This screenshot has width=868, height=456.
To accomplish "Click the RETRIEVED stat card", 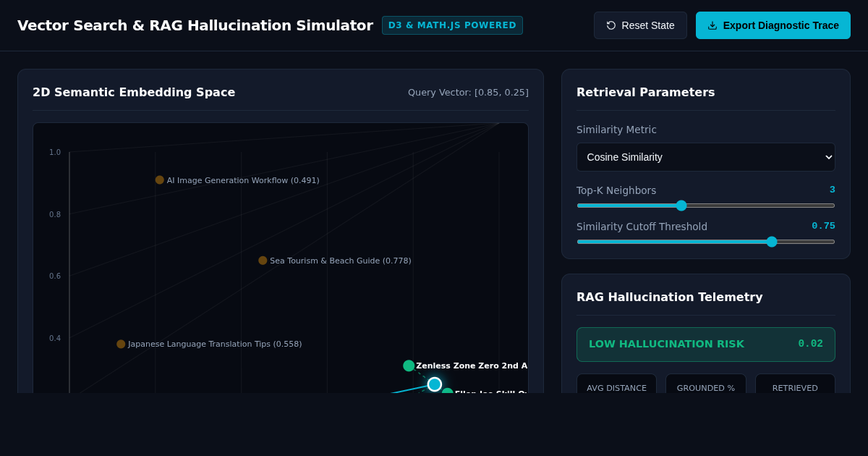I will click(795, 384).
